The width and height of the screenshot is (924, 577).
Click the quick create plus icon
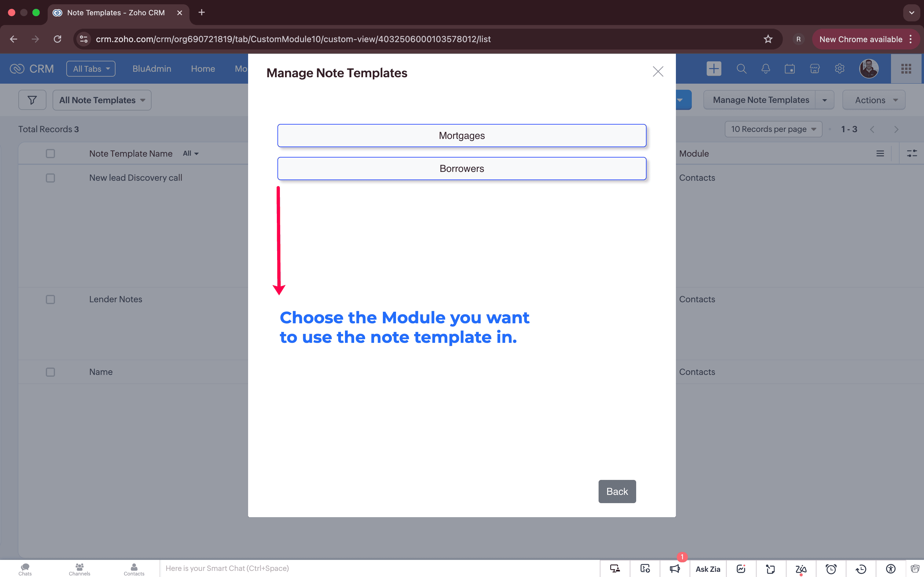pyautogui.click(x=713, y=69)
